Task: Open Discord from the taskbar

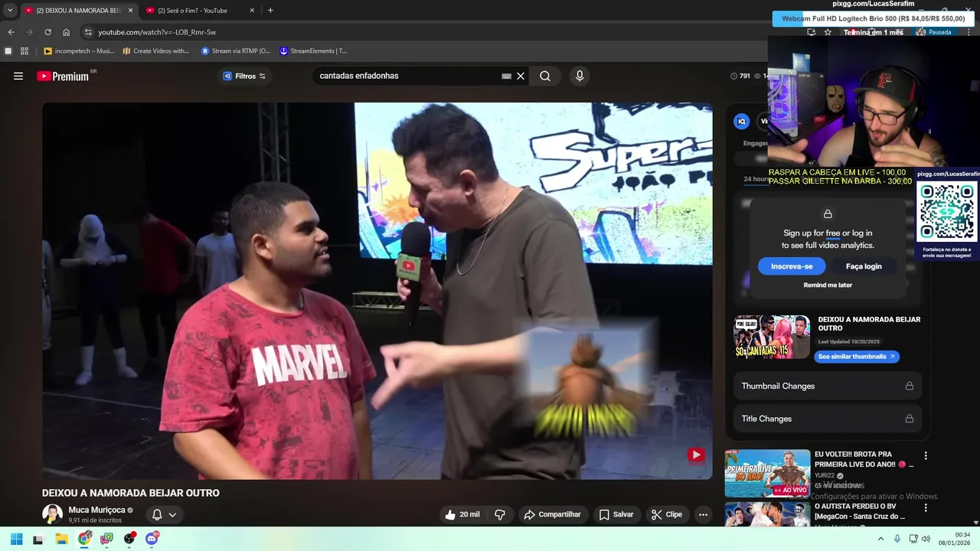Action: tap(152, 539)
